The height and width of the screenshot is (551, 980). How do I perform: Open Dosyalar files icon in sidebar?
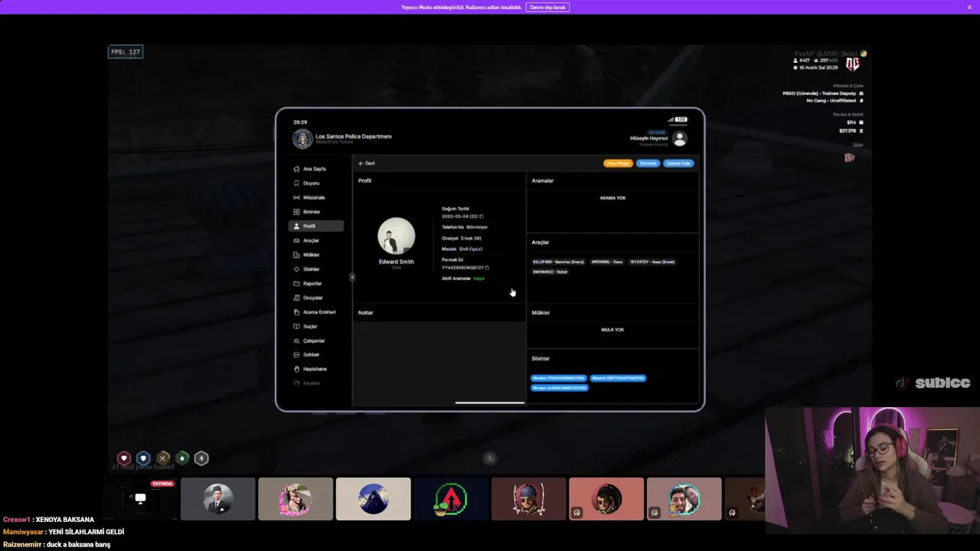point(296,298)
